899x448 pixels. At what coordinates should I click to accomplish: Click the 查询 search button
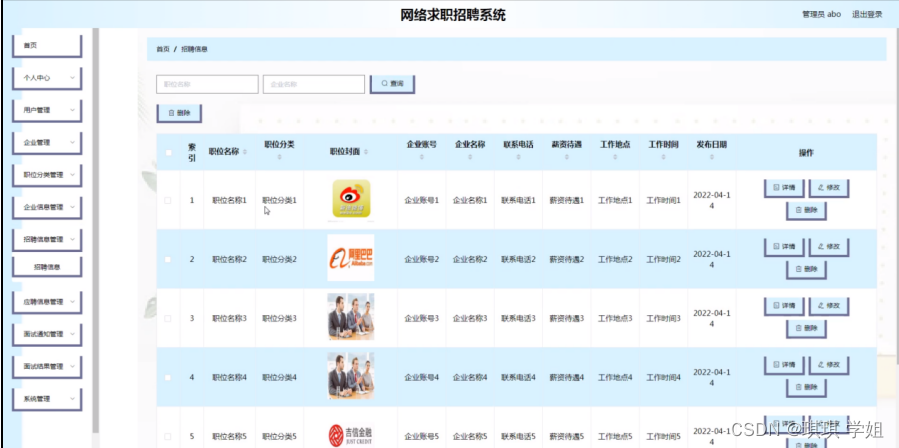pos(392,84)
